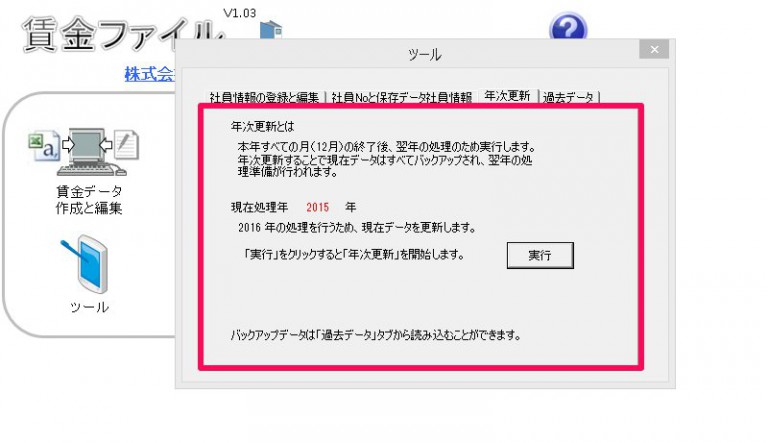Click the 実行 button to start yearly update

click(540, 255)
